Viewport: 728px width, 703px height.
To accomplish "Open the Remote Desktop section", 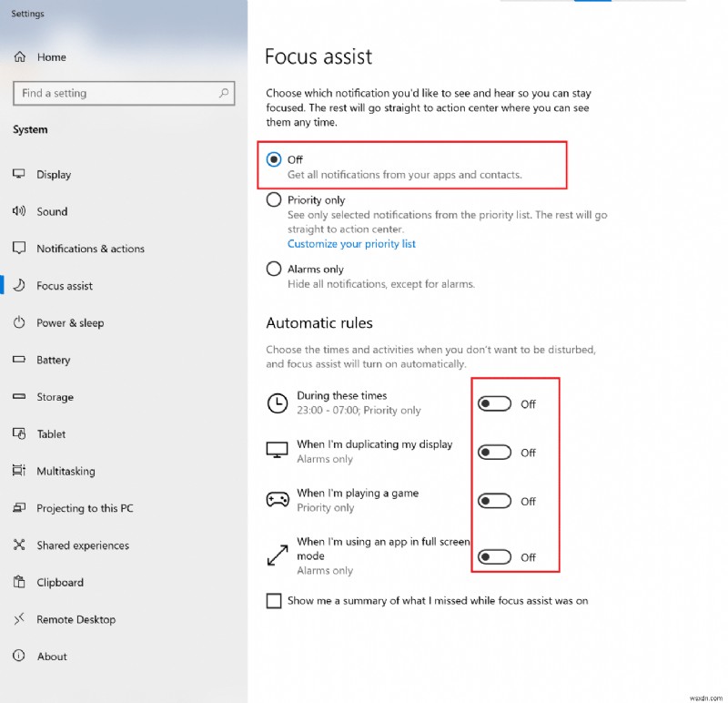I will click(76, 619).
